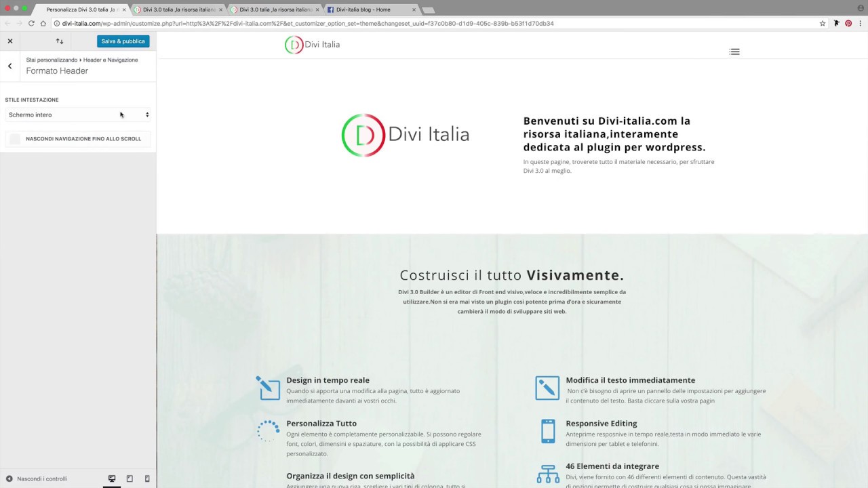Switch to second Divi 3.0 talia tab

(178, 9)
